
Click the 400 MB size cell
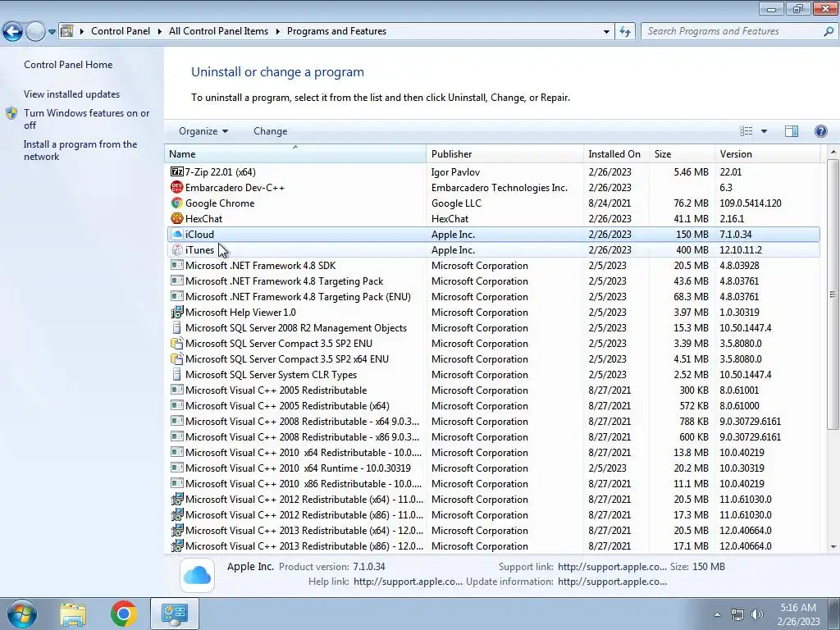692,250
